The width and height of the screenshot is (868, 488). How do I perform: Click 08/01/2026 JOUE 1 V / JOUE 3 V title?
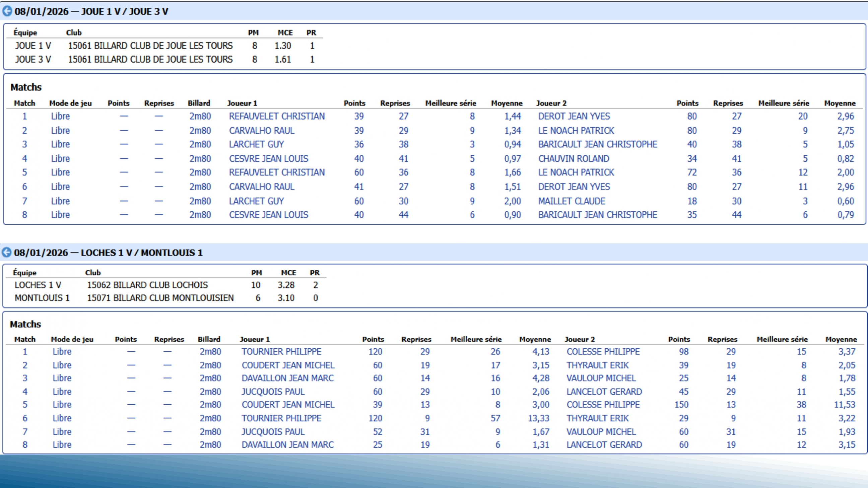(x=91, y=11)
